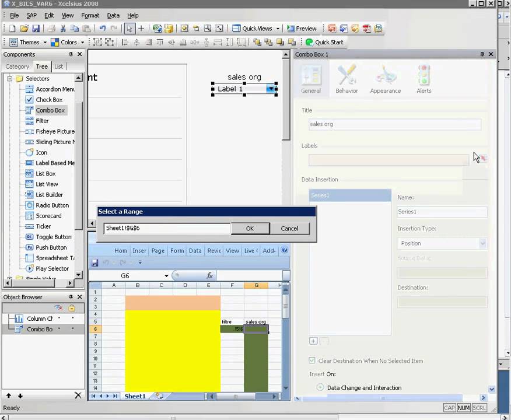Open the Format menu
The width and height of the screenshot is (511, 420).
pos(90,15)
